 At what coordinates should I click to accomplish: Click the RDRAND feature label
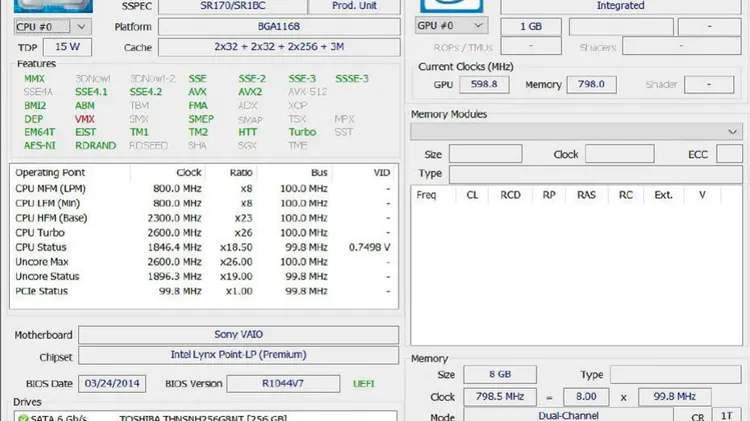click(95, 145)
